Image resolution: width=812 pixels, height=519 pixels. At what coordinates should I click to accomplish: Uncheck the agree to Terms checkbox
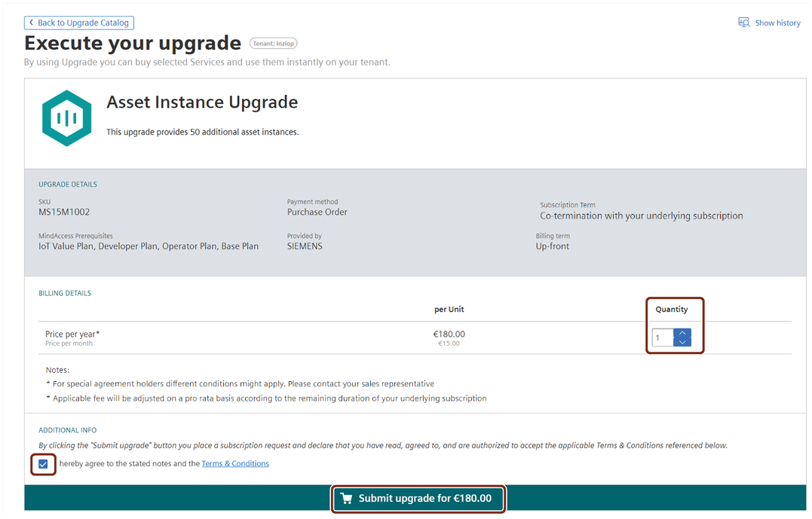coord(43,463)
